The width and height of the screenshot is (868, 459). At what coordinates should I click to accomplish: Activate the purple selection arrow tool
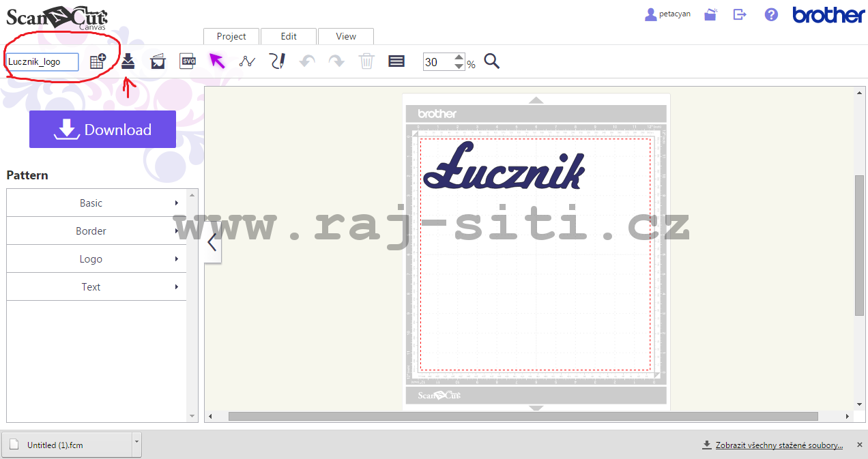217,61
